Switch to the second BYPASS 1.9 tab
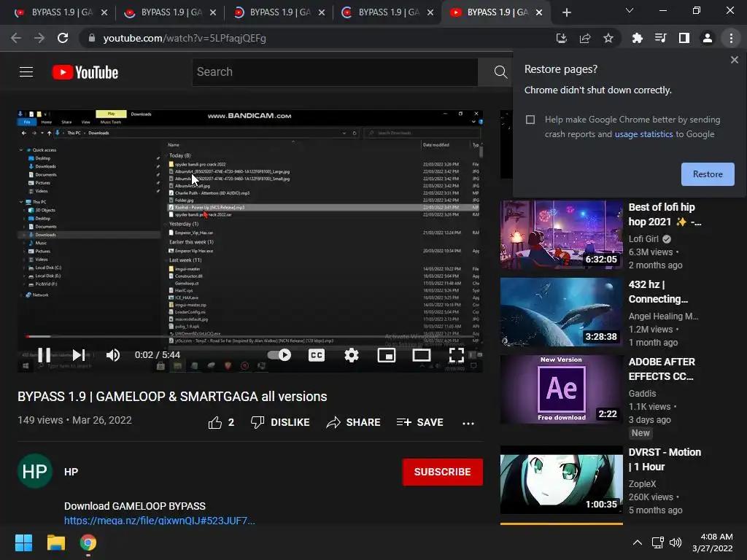 click(170, 12)
